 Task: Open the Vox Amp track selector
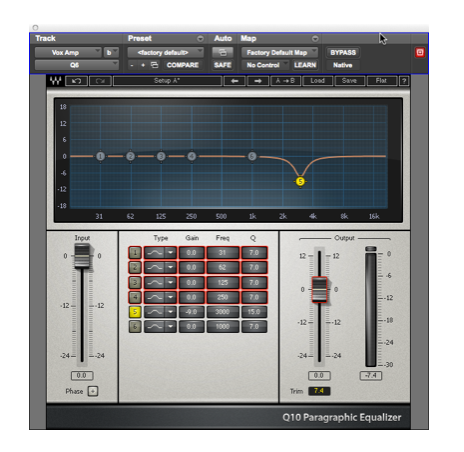68,52
